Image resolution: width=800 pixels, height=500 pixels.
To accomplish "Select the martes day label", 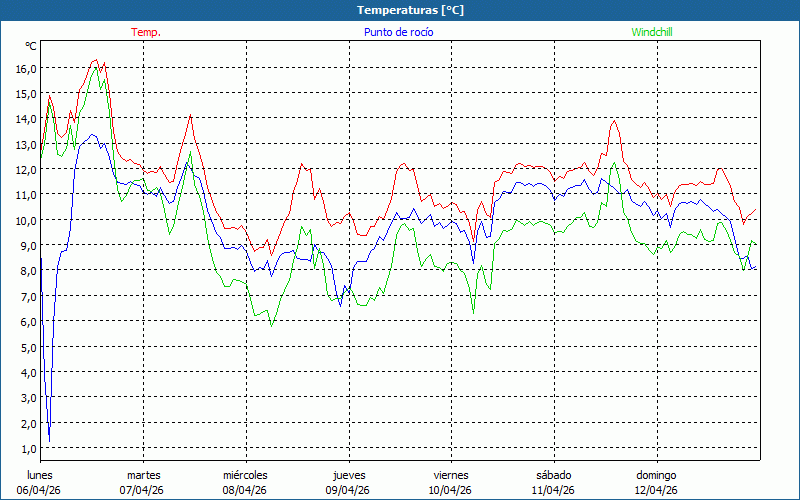I will (143, 474).
